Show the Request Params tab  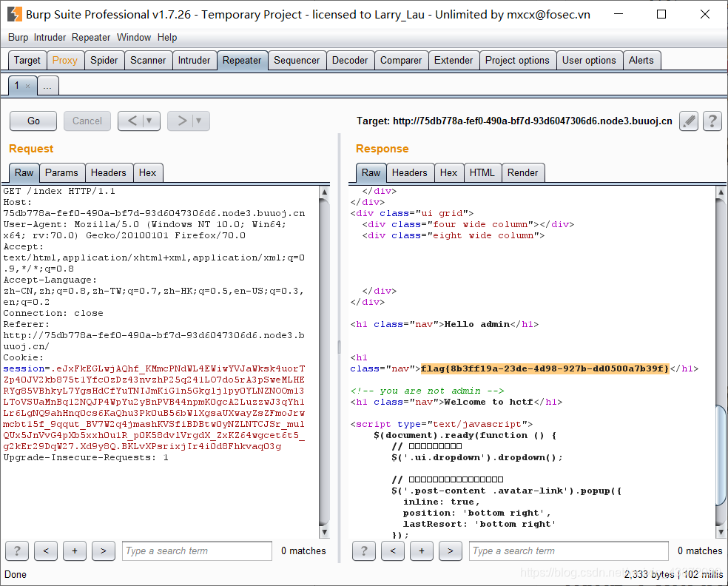[61, 172]
